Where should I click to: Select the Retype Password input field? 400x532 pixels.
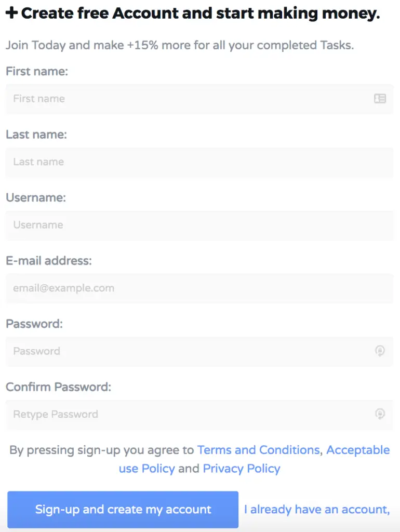coord(199,414)
